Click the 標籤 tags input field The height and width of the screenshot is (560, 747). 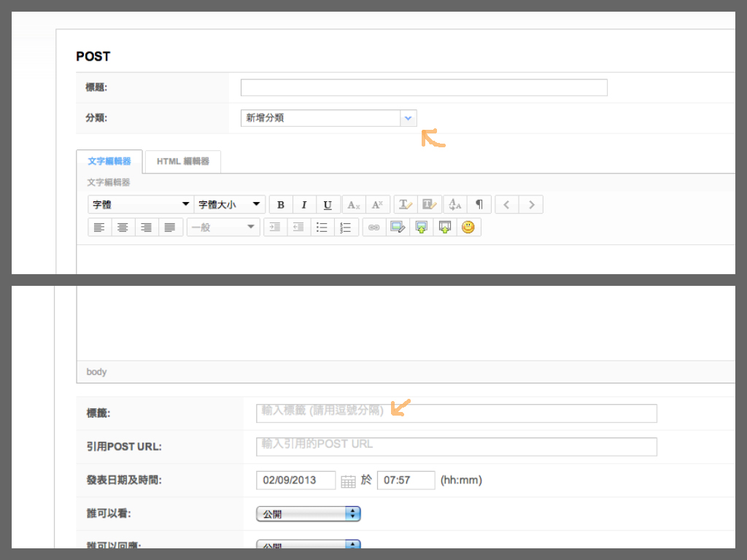coord(457,413)
